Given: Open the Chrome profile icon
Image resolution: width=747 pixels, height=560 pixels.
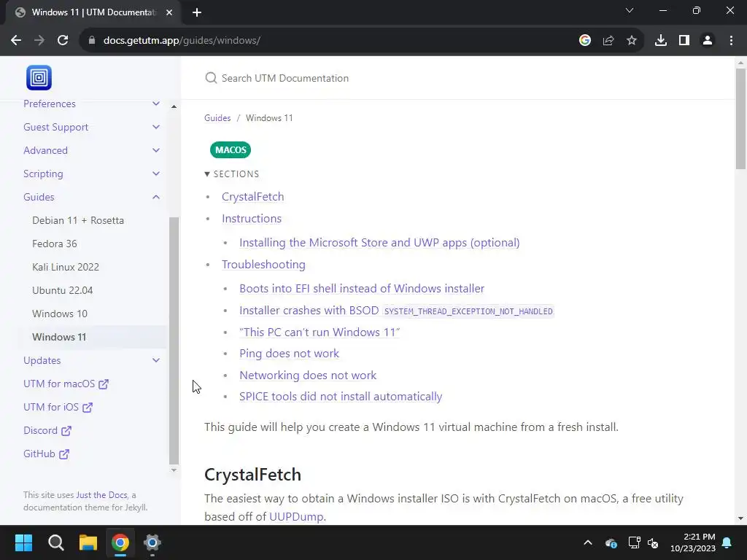Looking at the screenshot, I should tap(708, 41).
